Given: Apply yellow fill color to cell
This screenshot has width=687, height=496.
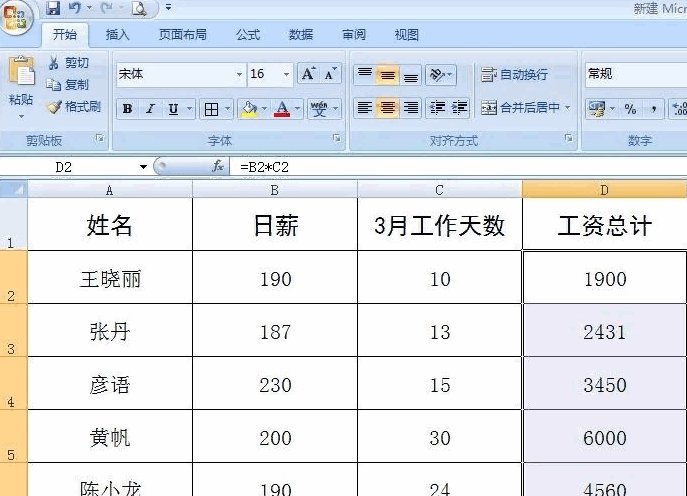Looking at the screenshot, I should pyautogui.click(x=249, y=109).
